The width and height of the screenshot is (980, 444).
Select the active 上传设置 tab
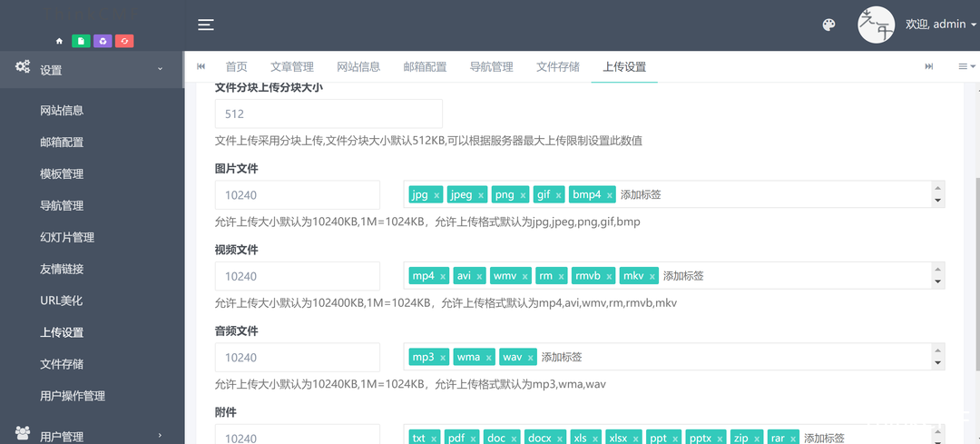(x=624, y=67)
